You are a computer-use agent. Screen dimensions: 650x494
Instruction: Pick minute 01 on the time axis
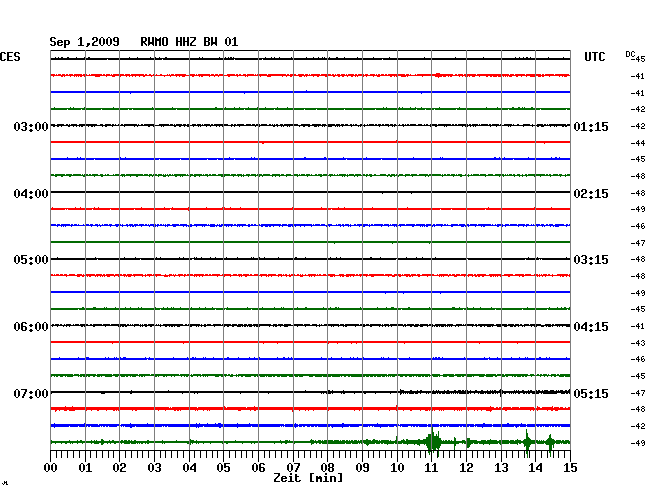85,468
